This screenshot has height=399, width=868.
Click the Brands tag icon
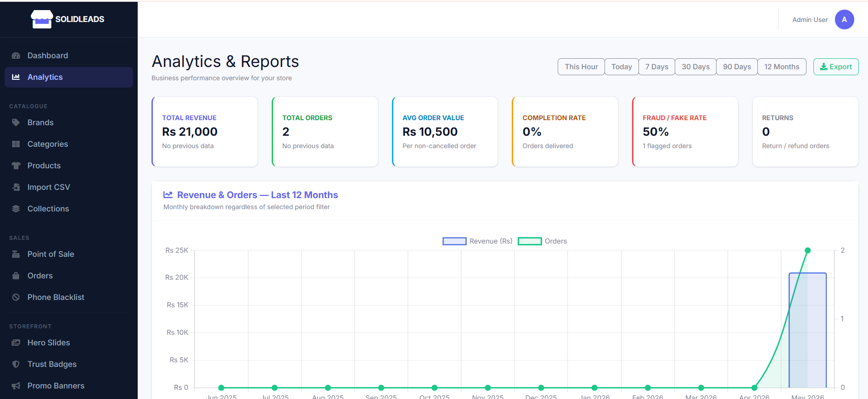tap(16, 122)
